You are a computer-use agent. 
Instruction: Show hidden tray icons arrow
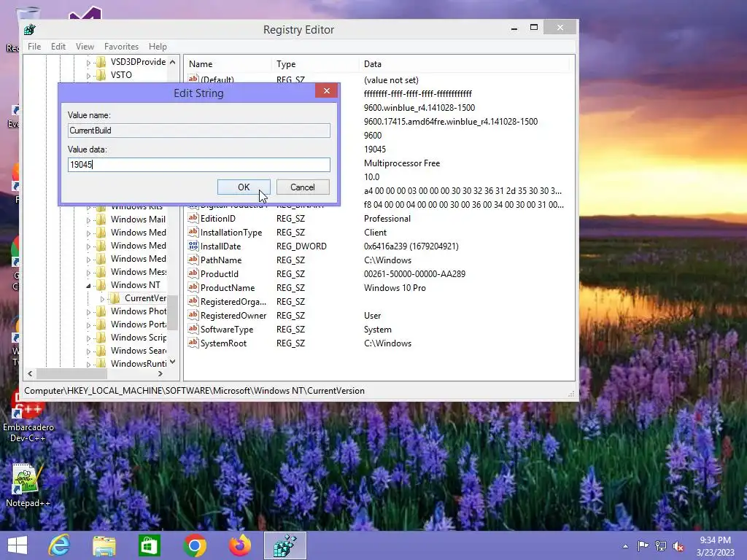(625, 546)
